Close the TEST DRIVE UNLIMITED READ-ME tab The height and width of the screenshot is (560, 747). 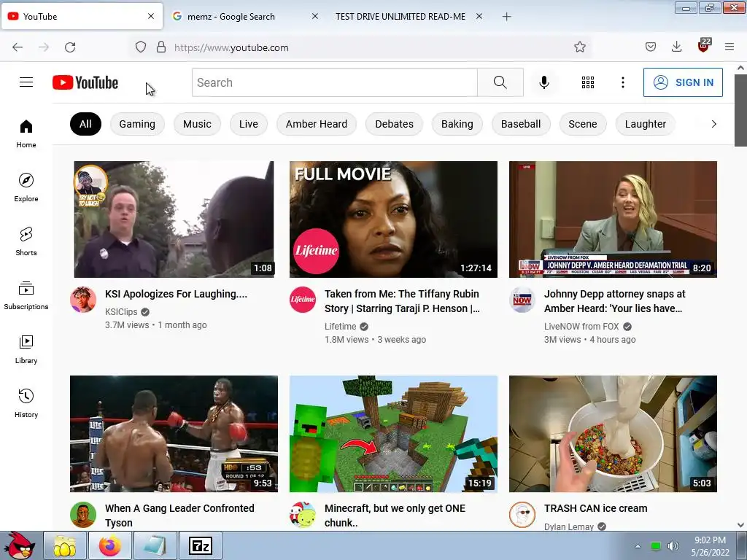click(479, 16)
